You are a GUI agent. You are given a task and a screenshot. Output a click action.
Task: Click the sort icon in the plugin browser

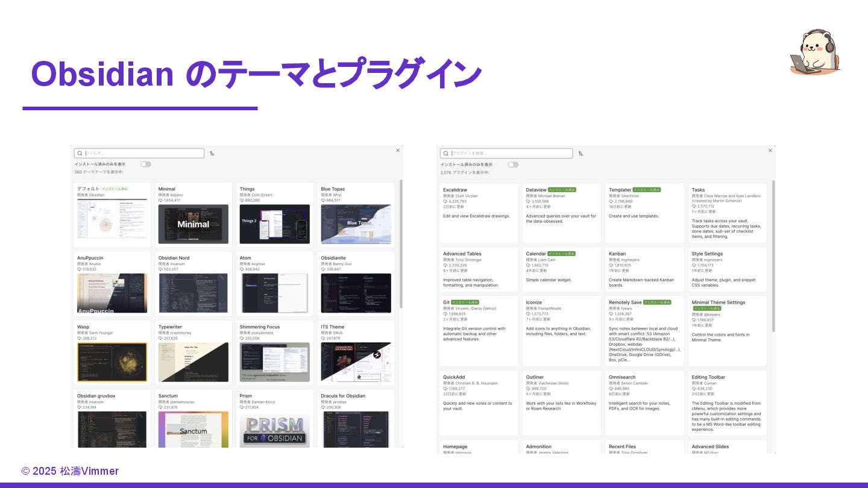[580, 154]
